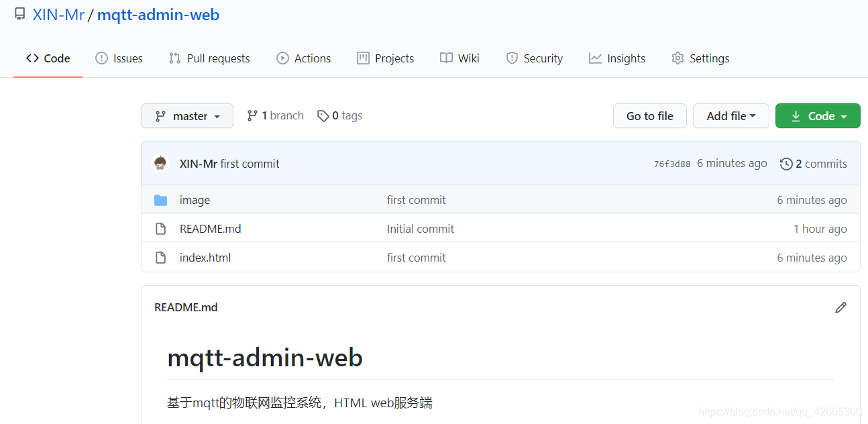Open the first commit message on index.html row
The height and width of the screenshot is (424, 868).
point(417,258)
